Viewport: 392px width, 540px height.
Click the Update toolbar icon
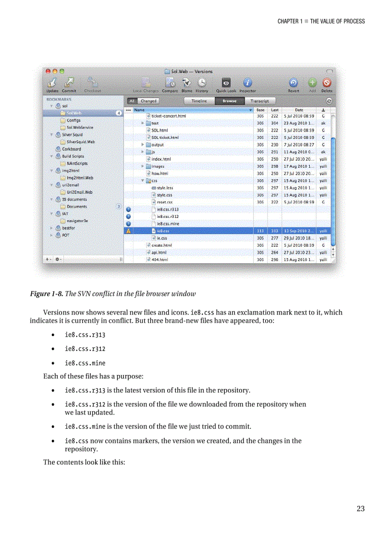point(52,83)
